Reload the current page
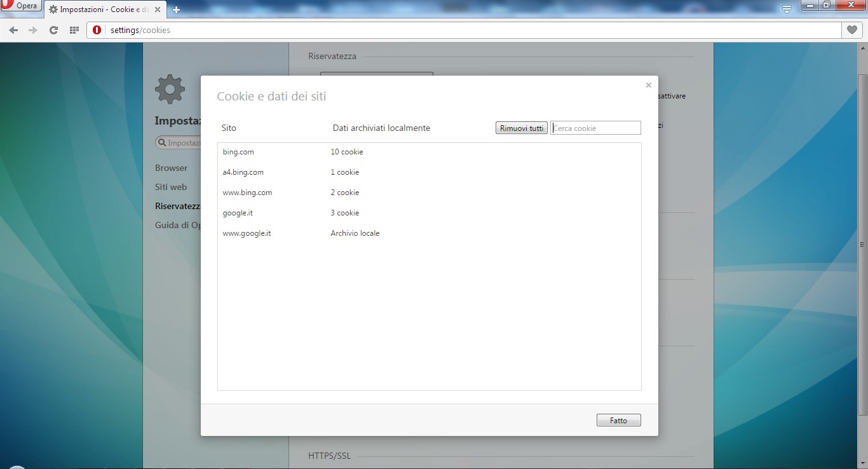The width and height of the screenshot is (868, 469). 53,30
